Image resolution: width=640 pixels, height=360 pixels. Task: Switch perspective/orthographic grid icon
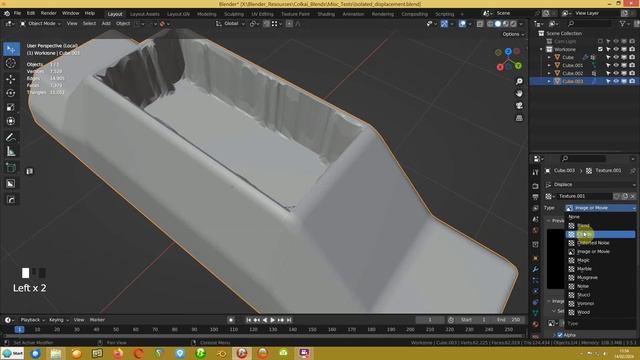tap(519, 118)
